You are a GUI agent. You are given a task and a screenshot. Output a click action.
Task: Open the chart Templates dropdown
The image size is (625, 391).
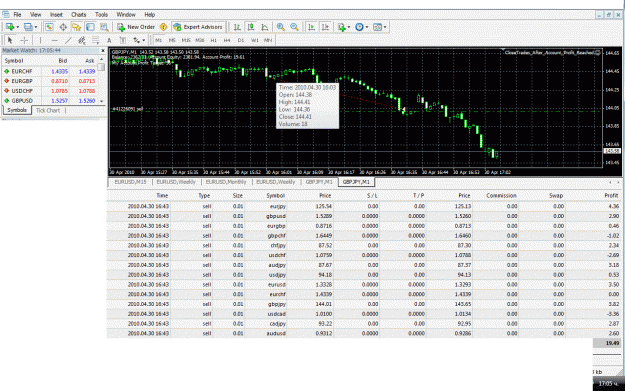tap(379, 27)
